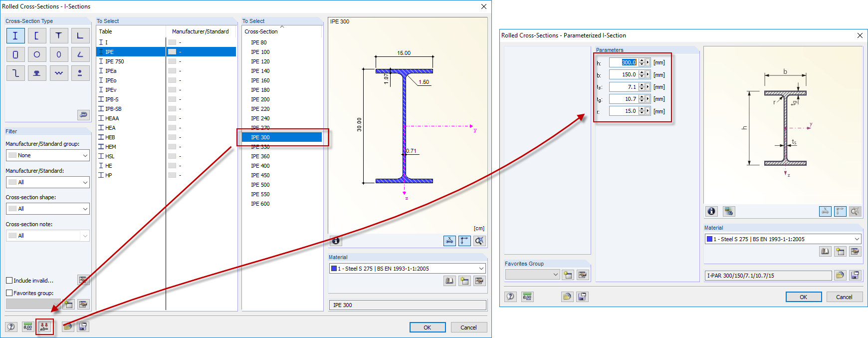Open parameterized cross-section input icon
The width and height of the screenshot is (868, 338).
(44, 327)
